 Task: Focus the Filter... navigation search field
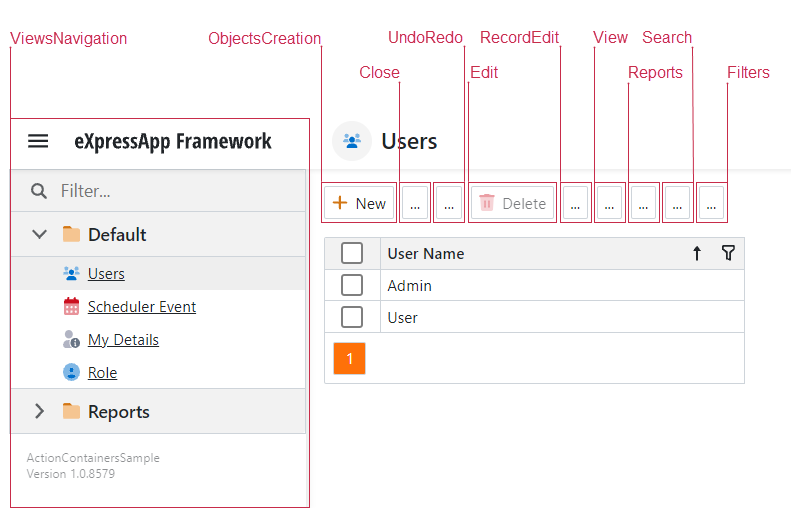pos(158,191)
